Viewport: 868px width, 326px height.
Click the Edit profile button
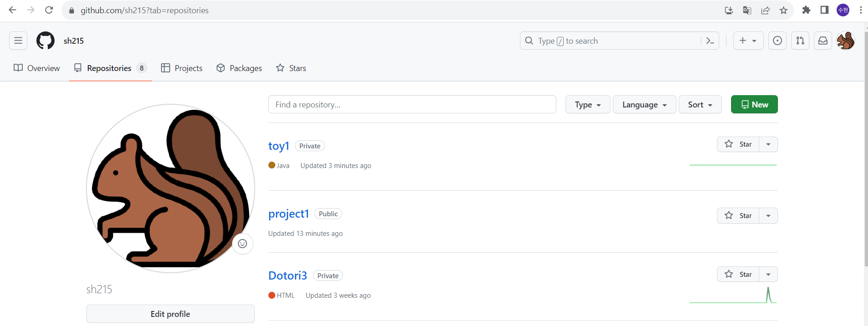(171, 314)
